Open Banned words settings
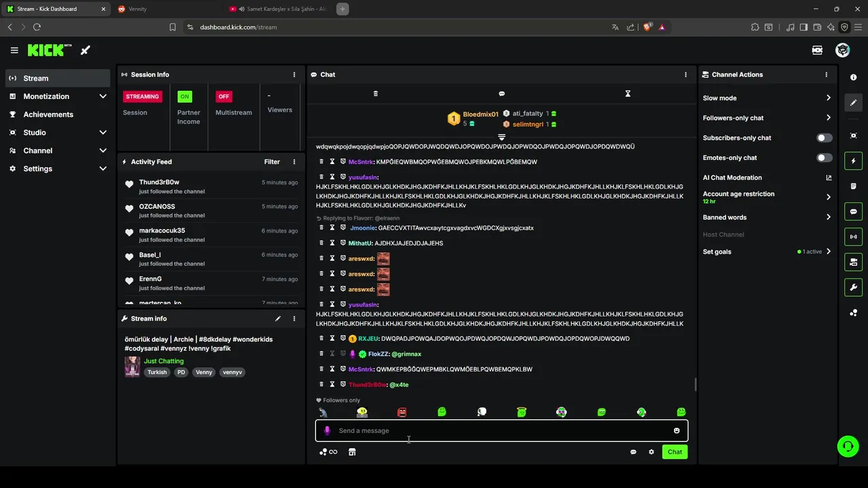 point(767,218)
